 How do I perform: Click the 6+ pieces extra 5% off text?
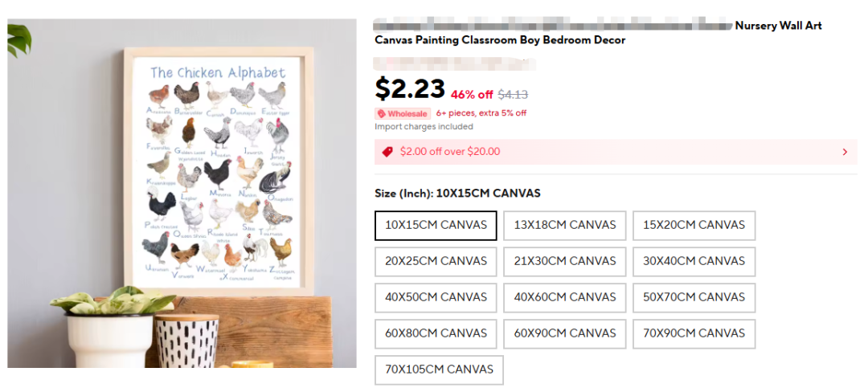tap(481, 114)
